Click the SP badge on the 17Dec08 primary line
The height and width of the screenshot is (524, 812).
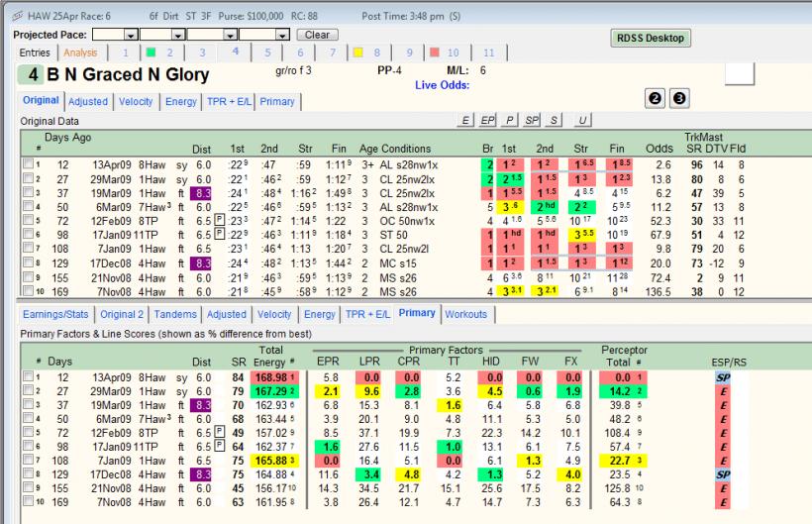(x=723, y=474)
